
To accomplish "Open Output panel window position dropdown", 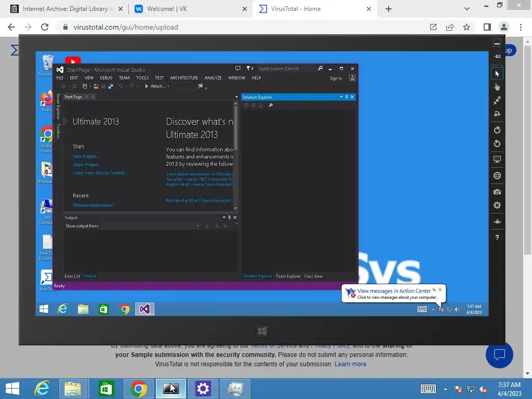I will point(224,218).
